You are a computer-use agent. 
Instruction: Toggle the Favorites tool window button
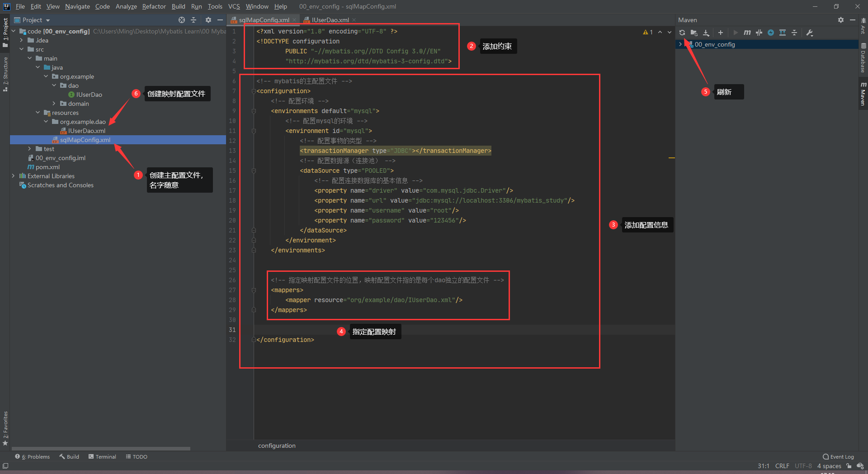coord(5,428)
